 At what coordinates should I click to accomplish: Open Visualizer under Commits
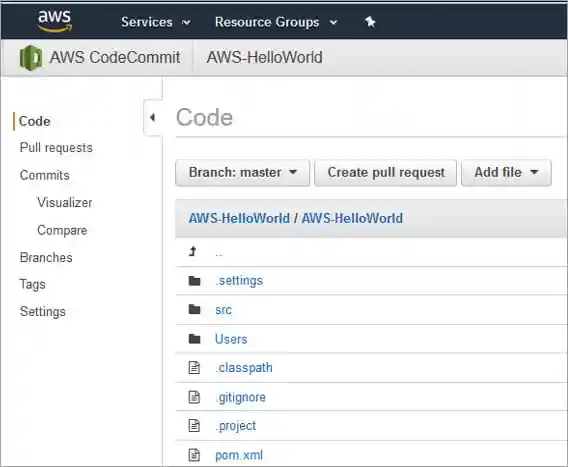tap(64, 203)
